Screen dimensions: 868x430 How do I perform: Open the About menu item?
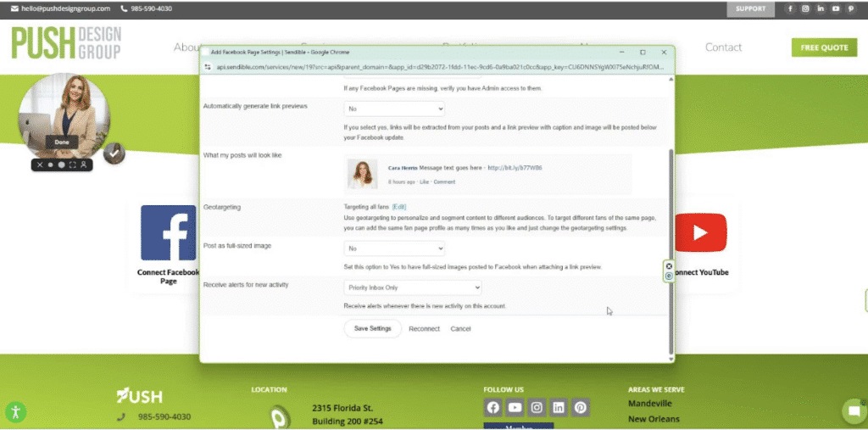(x=186, y=47)
